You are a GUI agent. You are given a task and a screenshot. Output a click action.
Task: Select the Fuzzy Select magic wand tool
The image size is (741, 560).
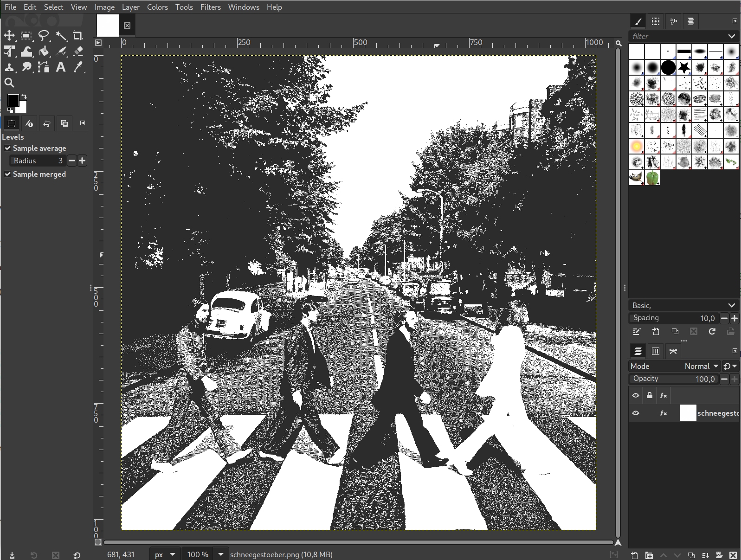tap(61, 36)
